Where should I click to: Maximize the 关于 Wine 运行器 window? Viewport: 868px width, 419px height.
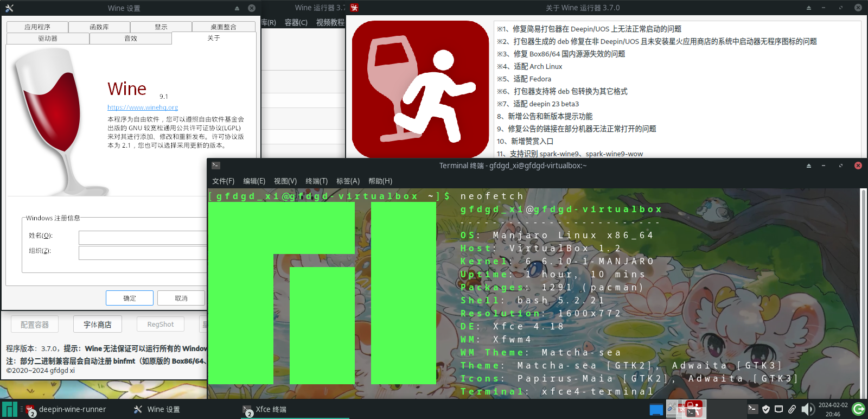(x=841, y=8)
